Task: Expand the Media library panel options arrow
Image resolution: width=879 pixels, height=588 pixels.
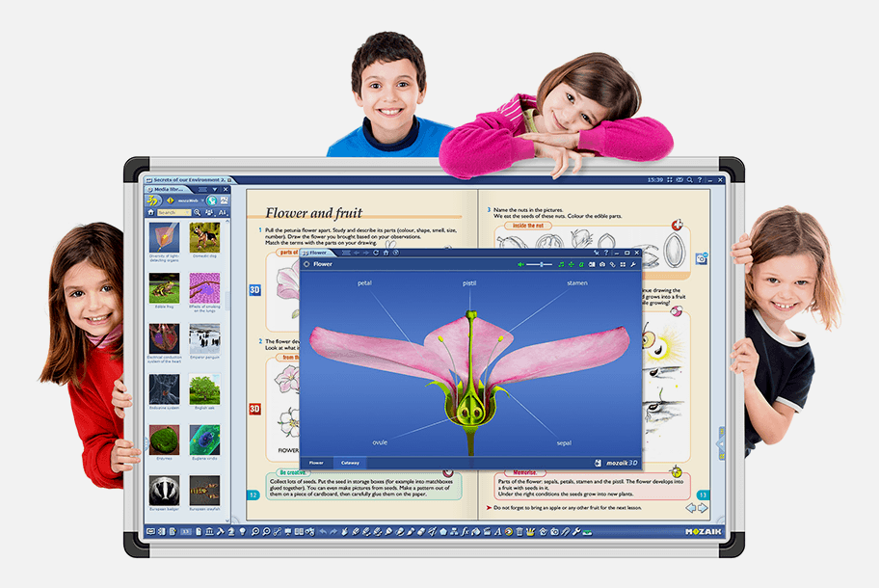Action: point(215,190)
